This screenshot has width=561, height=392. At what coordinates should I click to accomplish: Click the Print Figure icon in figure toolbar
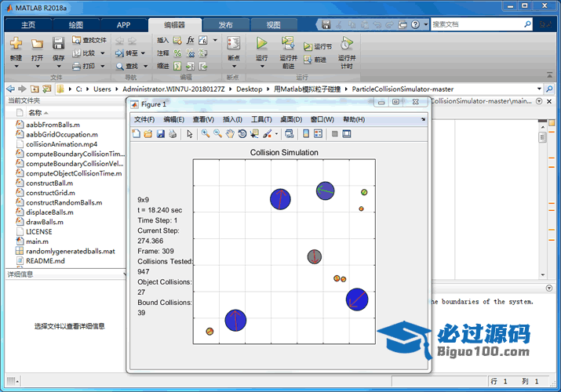(173, 134)
